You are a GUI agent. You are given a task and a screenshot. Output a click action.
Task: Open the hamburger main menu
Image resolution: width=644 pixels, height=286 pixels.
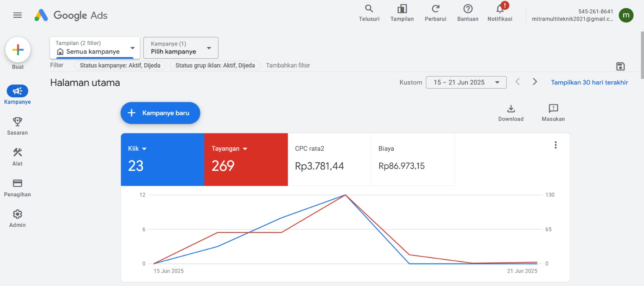click(17, 15)
